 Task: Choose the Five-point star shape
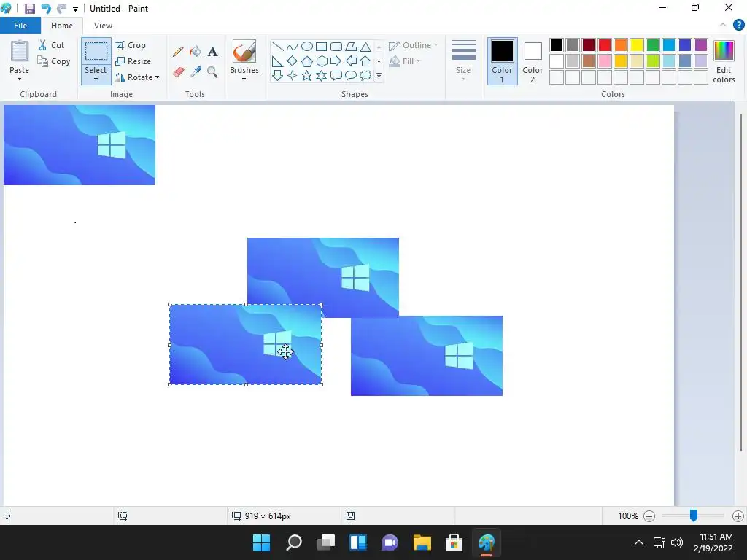coord(307,76)
